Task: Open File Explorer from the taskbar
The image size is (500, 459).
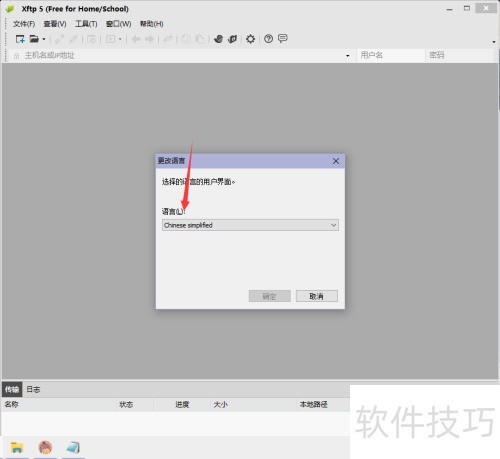Action: pos(17,447)
